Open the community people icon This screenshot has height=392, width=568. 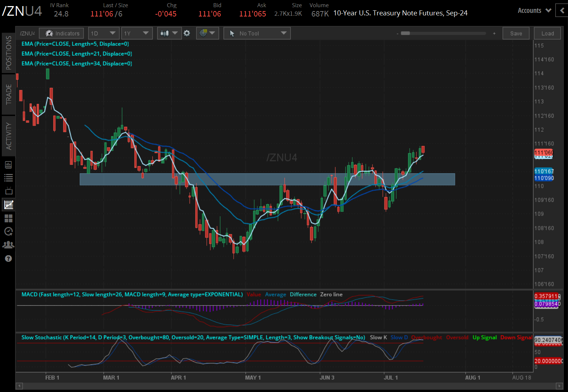click(x=9, y=245)
